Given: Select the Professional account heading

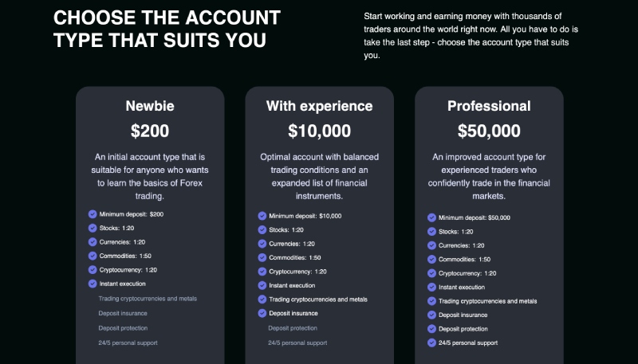Looking at the screenshot, I should click(489, 106).
